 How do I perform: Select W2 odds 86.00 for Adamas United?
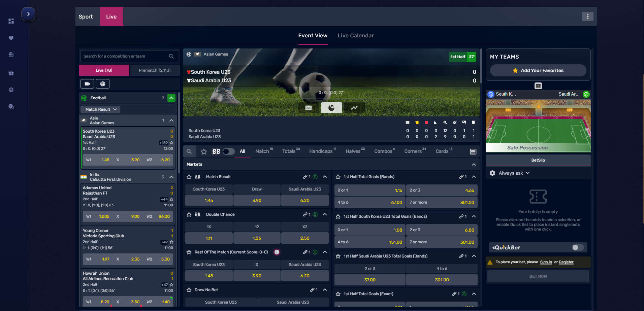click(158, 216)
